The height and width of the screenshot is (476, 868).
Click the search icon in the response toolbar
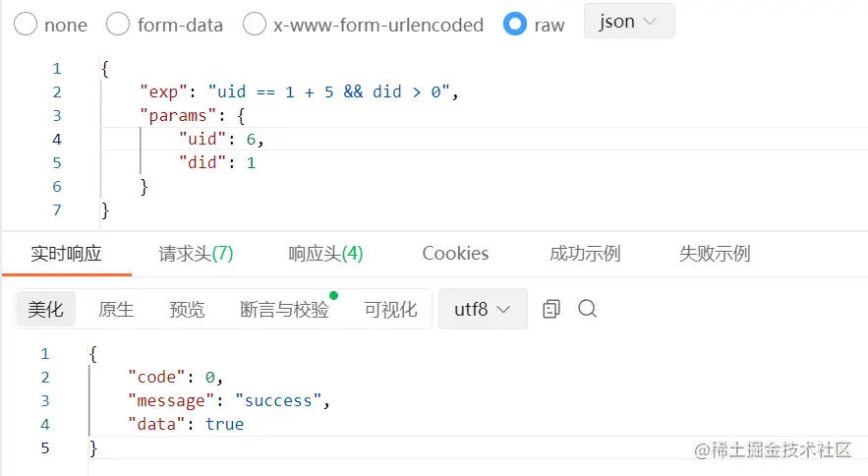click(588, 309)
